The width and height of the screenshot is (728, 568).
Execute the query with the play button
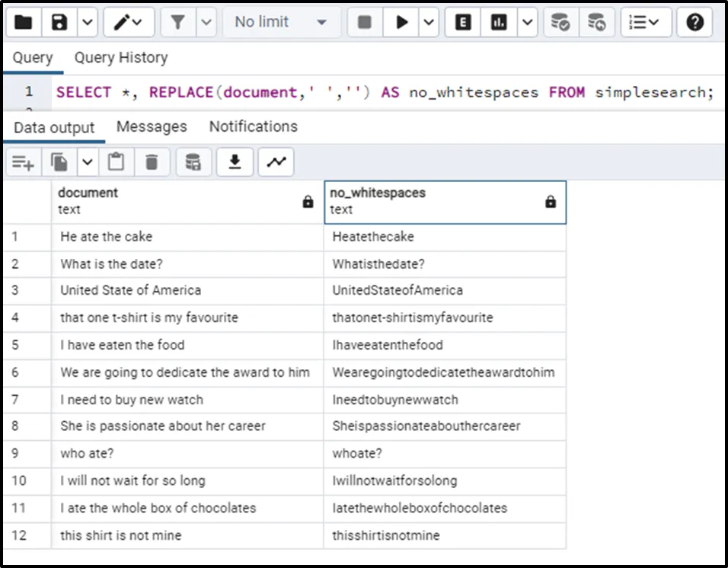click(x=401, y=22)
